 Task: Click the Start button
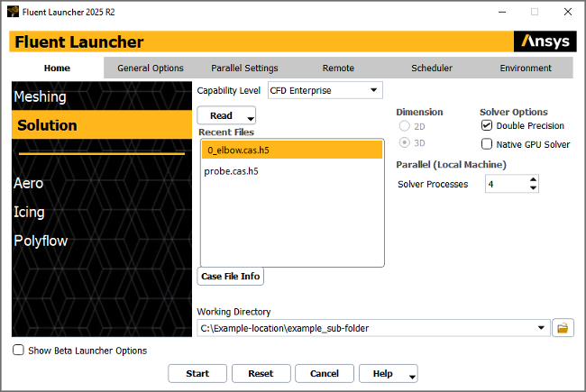197,373
